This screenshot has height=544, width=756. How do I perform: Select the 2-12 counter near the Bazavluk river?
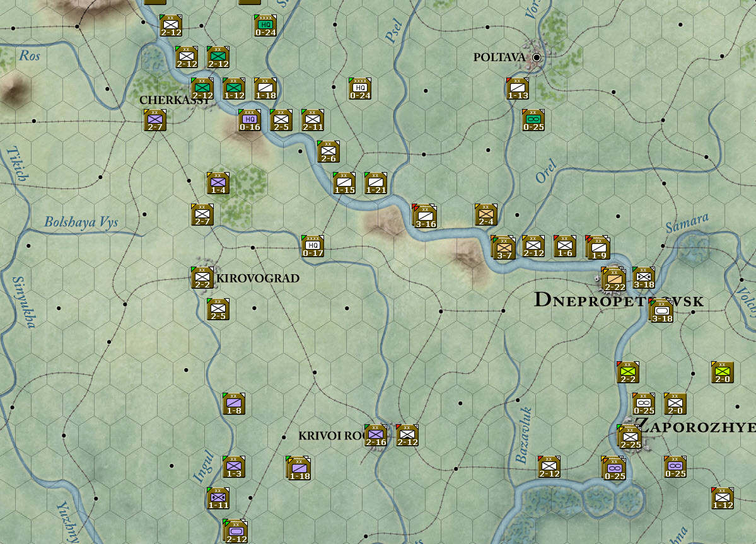pos(550,467)
